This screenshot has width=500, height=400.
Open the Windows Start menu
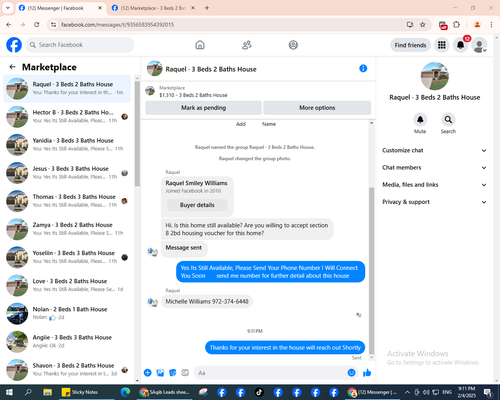tap(9, 392)
